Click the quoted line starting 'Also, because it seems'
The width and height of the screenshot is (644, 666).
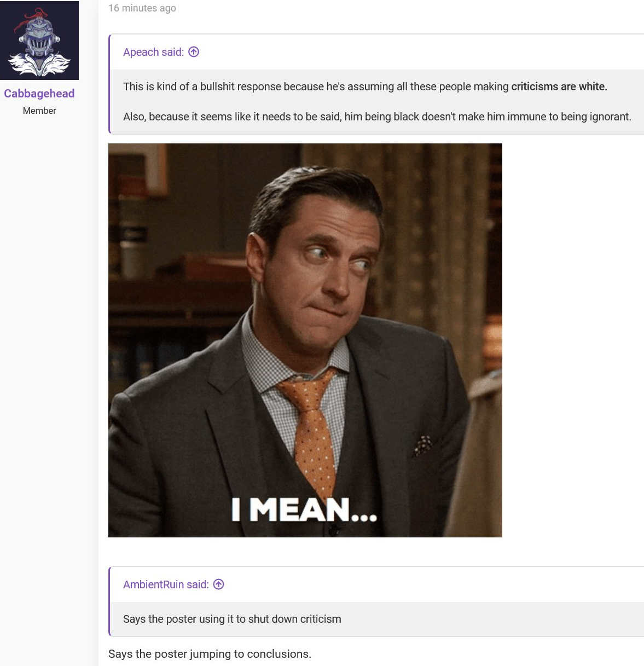(377, 117)
